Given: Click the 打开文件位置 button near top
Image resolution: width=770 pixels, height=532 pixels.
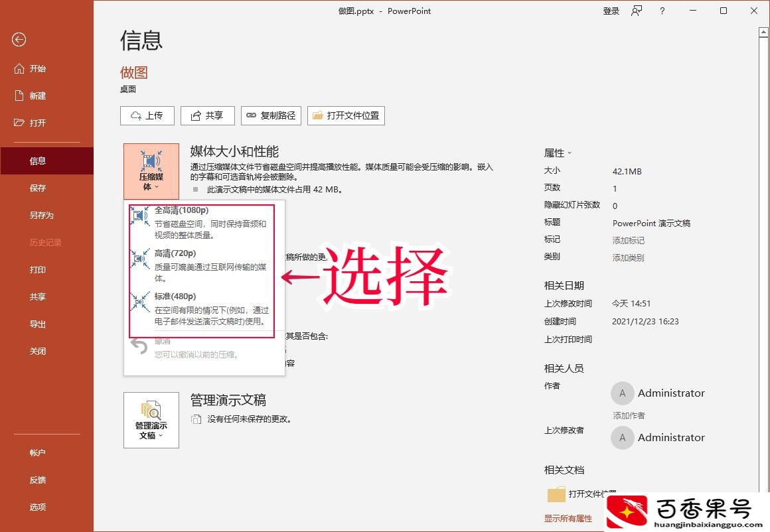Looking at the screenshot, I should click(x=346, y=115).
